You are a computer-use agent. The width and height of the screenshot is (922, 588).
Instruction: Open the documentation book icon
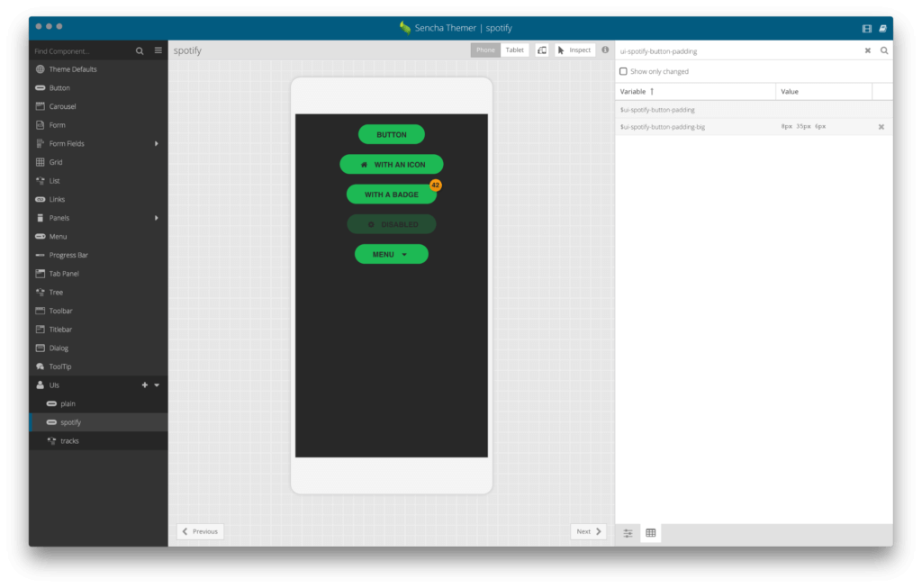(882, 28)
